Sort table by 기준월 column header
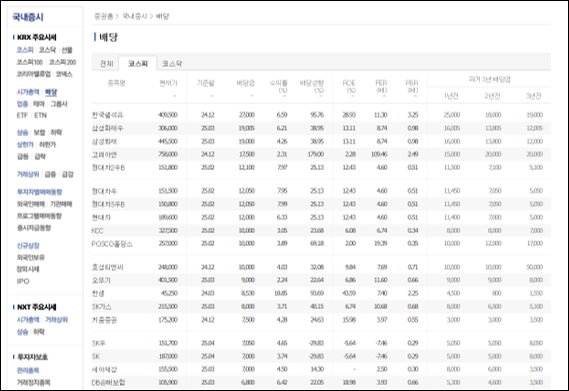 click(x=206, y=83)
